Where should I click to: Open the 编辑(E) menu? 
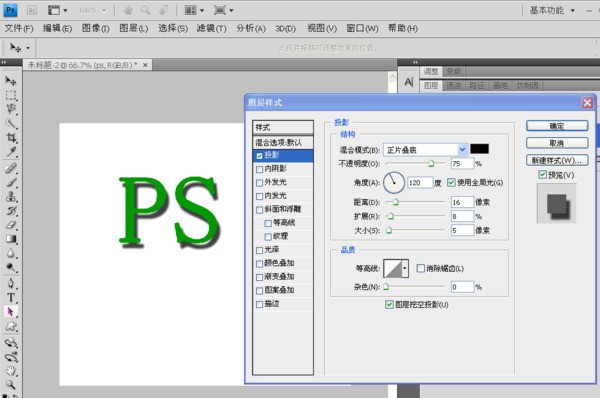coord(57,28)
